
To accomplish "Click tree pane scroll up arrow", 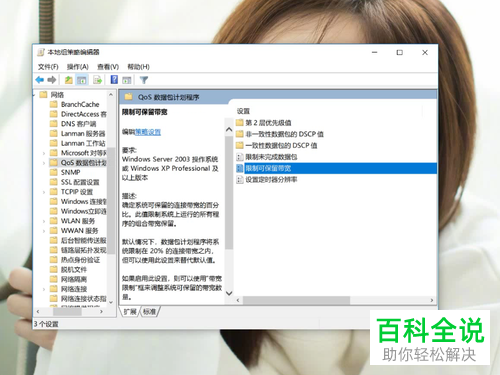I will pos(111,95).
